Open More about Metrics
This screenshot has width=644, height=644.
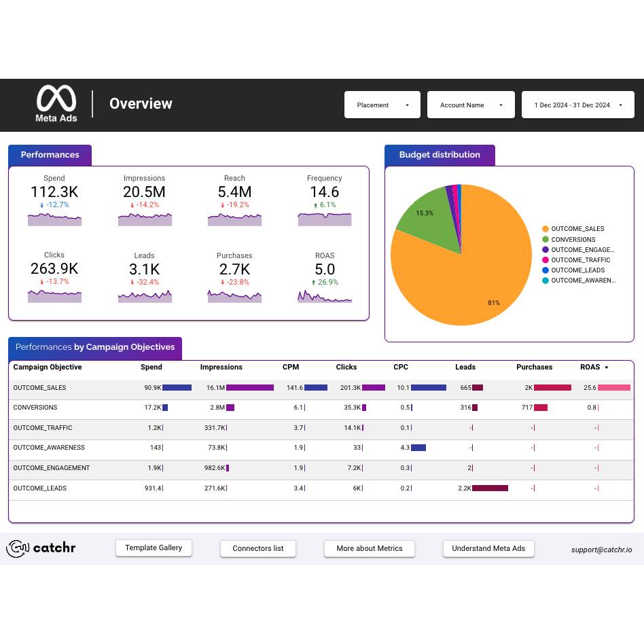click(x=370, y=548)
